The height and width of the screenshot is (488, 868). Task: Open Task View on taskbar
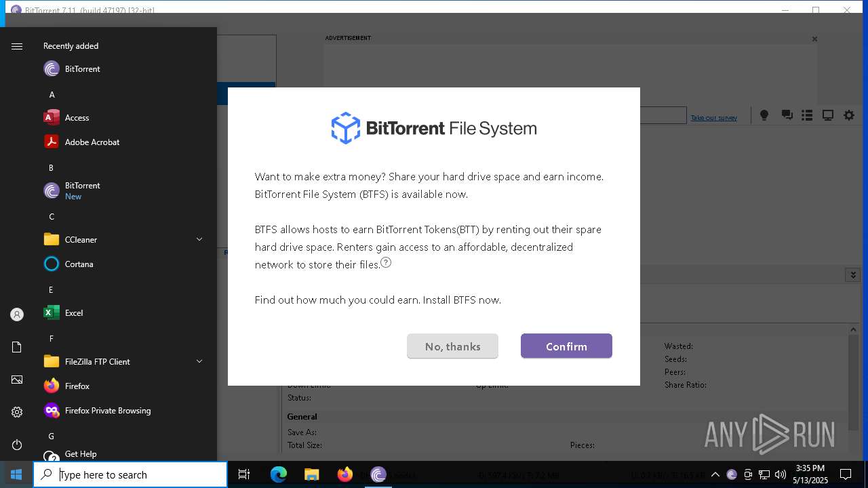pos(244,474)
